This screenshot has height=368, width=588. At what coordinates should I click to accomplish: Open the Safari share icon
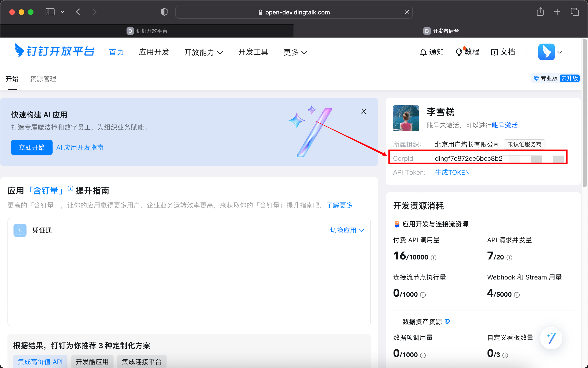point(540,12)
